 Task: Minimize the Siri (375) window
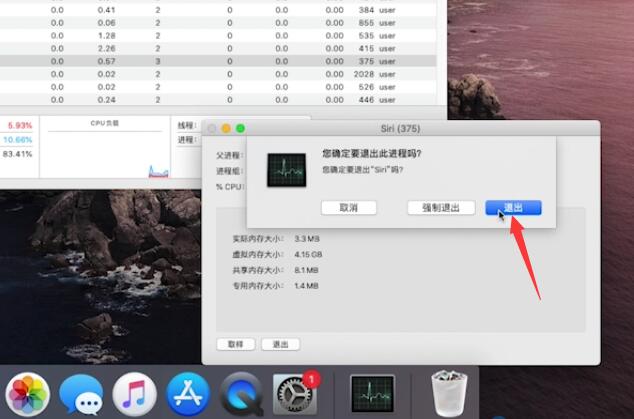(226, 129)
